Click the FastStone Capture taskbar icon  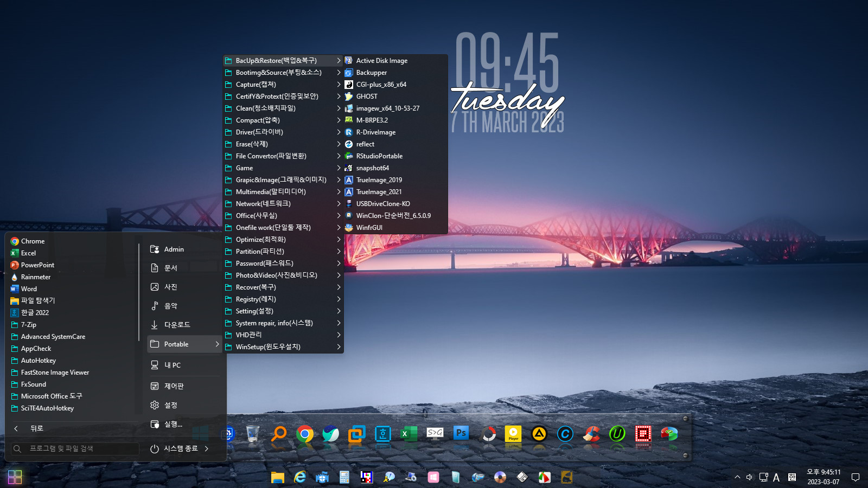click(545, 477)
